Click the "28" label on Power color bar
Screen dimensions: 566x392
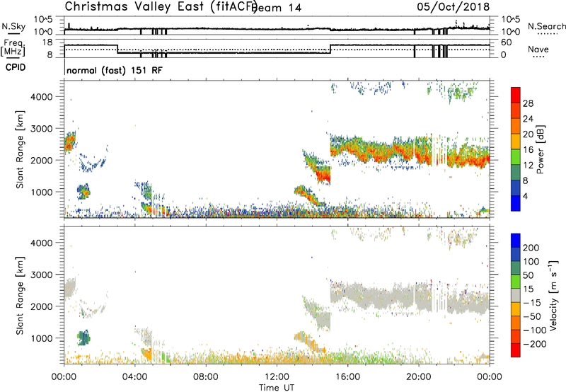click(528, 103)
